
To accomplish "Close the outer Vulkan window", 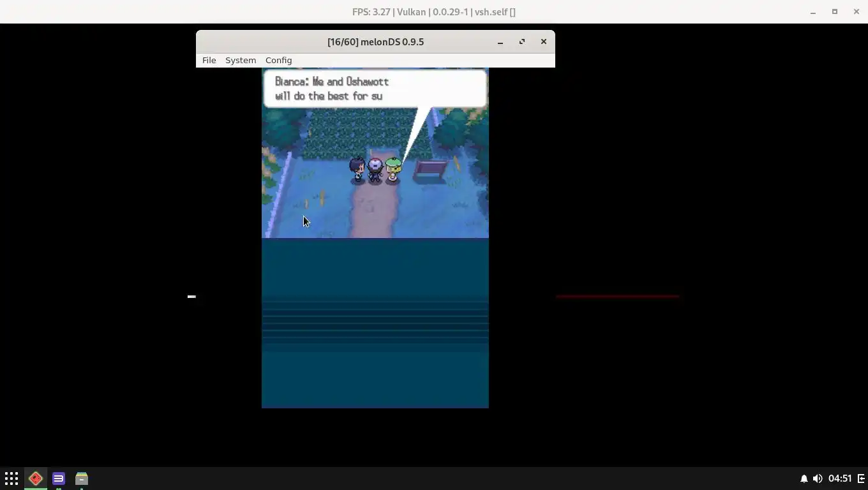I will (x=857, y=12).
